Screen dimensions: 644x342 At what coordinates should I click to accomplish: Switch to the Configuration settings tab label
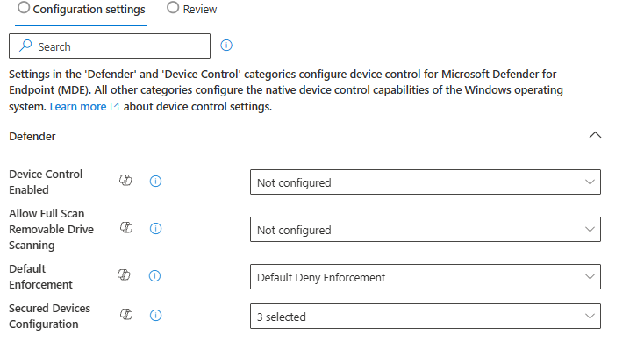[89, 9]
